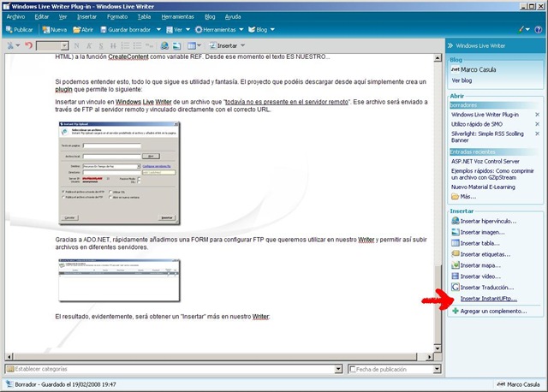
Task: Click the Ver blog link
Action: tap(462, 80)
